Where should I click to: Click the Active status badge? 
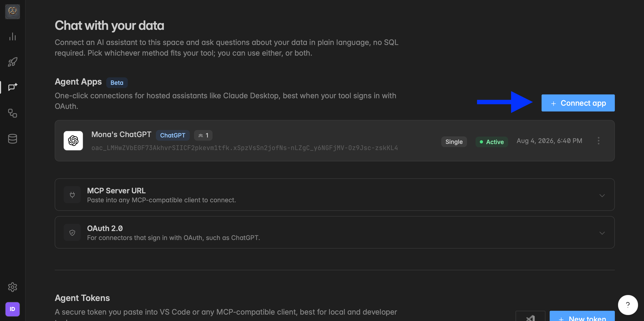[x=492, y=142]
